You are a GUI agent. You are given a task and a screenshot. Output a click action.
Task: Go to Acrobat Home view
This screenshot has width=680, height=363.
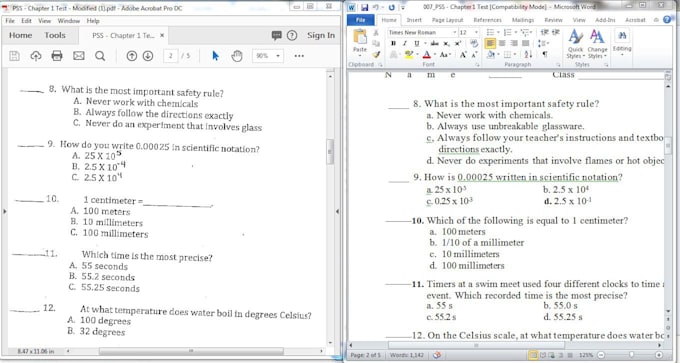point(20,36)
